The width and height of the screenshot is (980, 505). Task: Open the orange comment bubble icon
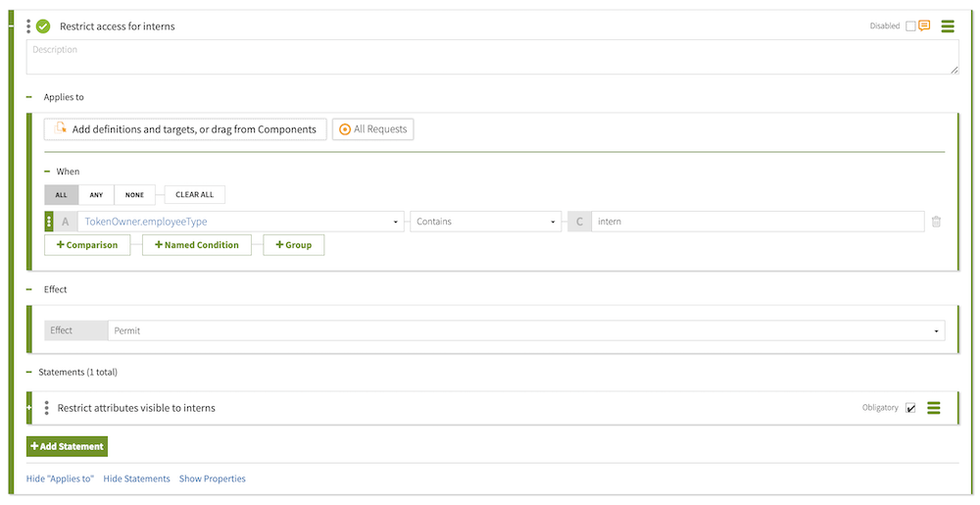(x=924, y=26)
